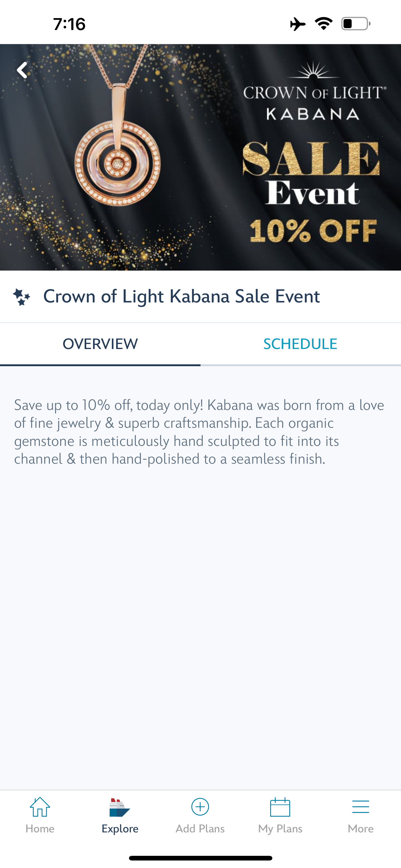The height and width of the screenshot is (868, 401).
Task: Tap the Crown of Light Kabana Sale Event title
Action: [x=181, y=297]
